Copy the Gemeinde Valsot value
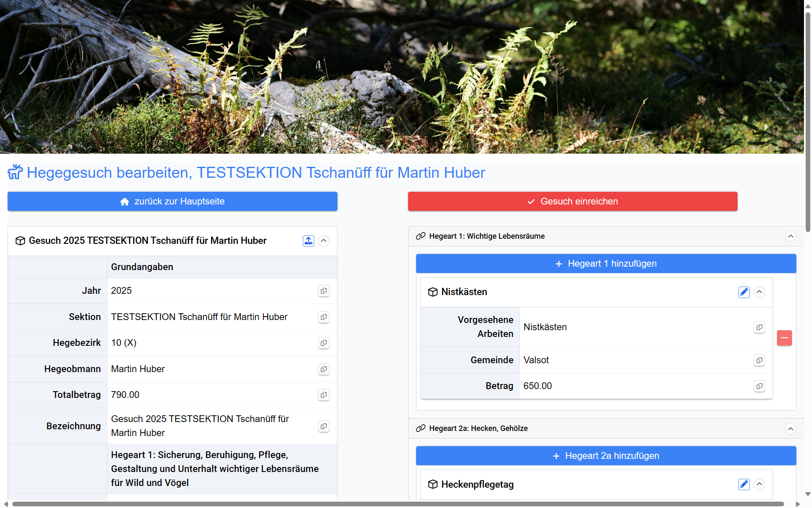The image size is (812, 508). tap(759, 360)
